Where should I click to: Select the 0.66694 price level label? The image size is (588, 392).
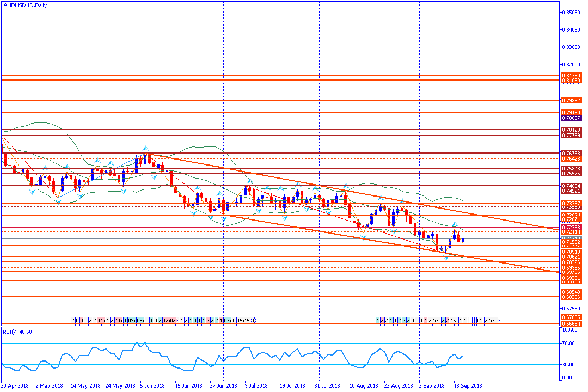pyautogui.click(x=571, y=324)
